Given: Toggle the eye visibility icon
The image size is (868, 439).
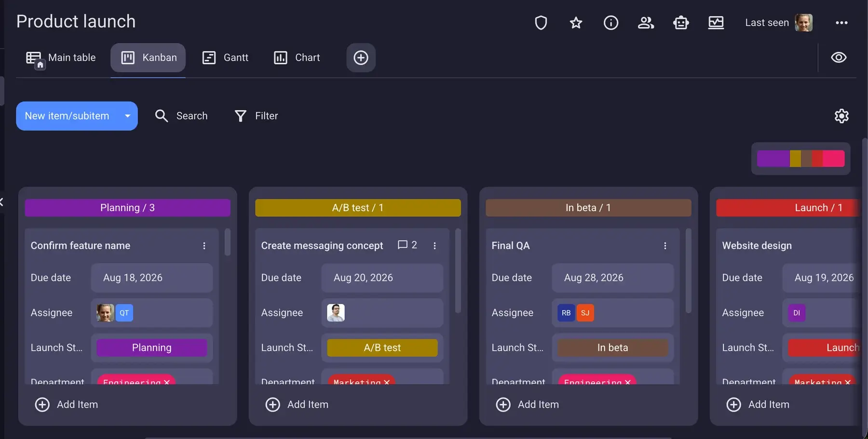Looking at the screenshot, I should [839, 57].
